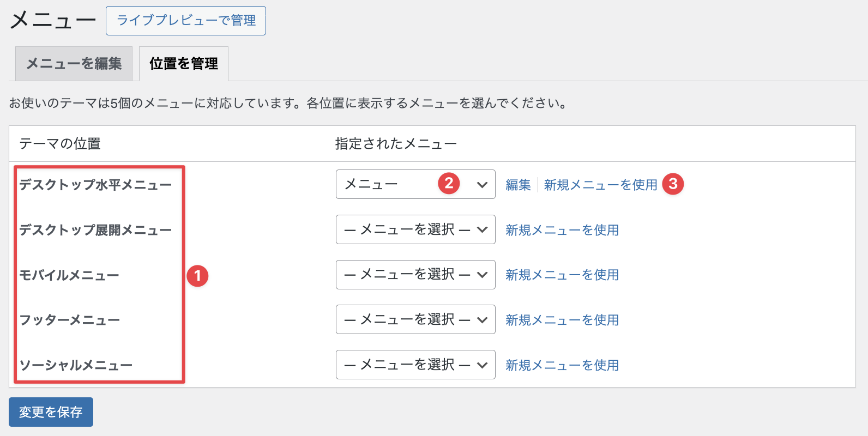Click the red number 3 annotation badge
This screenshot has width=868, height=436.
673,184
